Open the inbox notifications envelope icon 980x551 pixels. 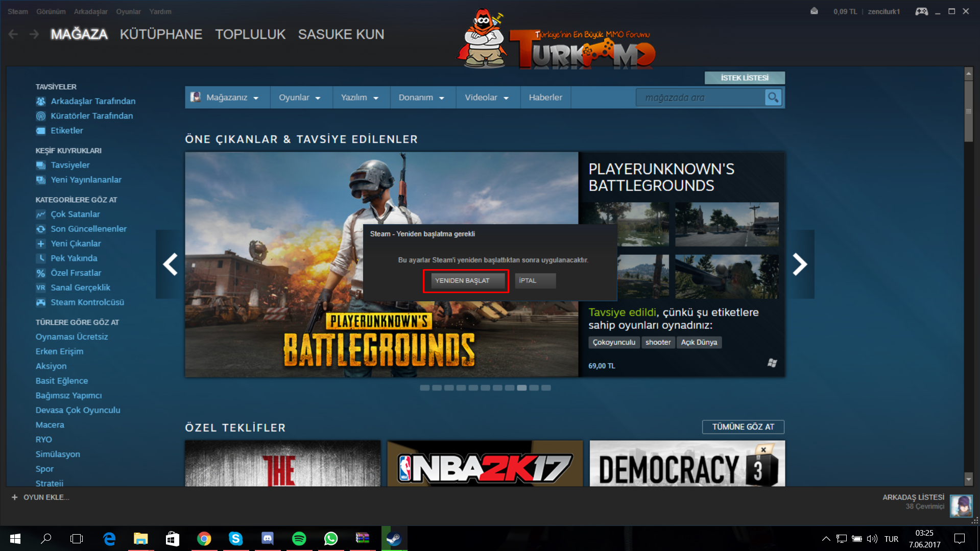pyautogui.click(x=814, y=11)
